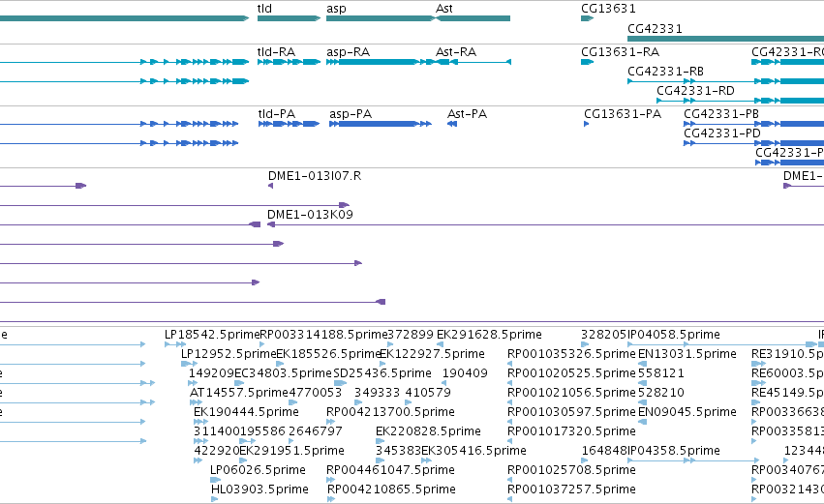
Task: Select feature 558121
Action: tap(642, 383)
